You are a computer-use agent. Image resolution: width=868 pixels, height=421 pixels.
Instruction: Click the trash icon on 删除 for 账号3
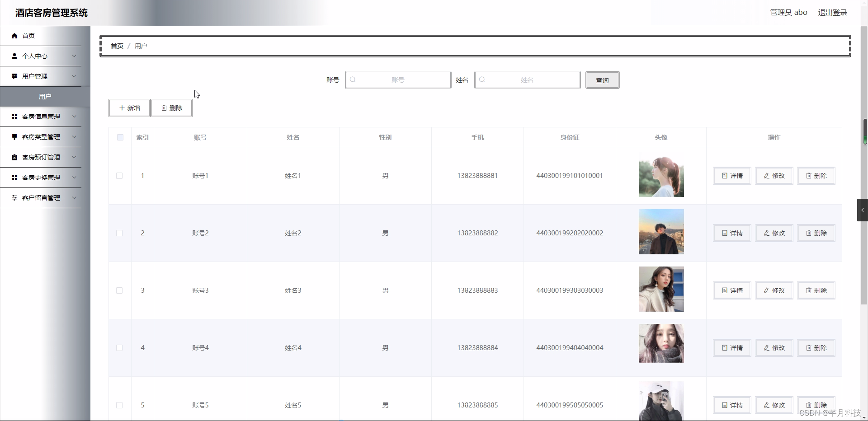tap(809, 290)
